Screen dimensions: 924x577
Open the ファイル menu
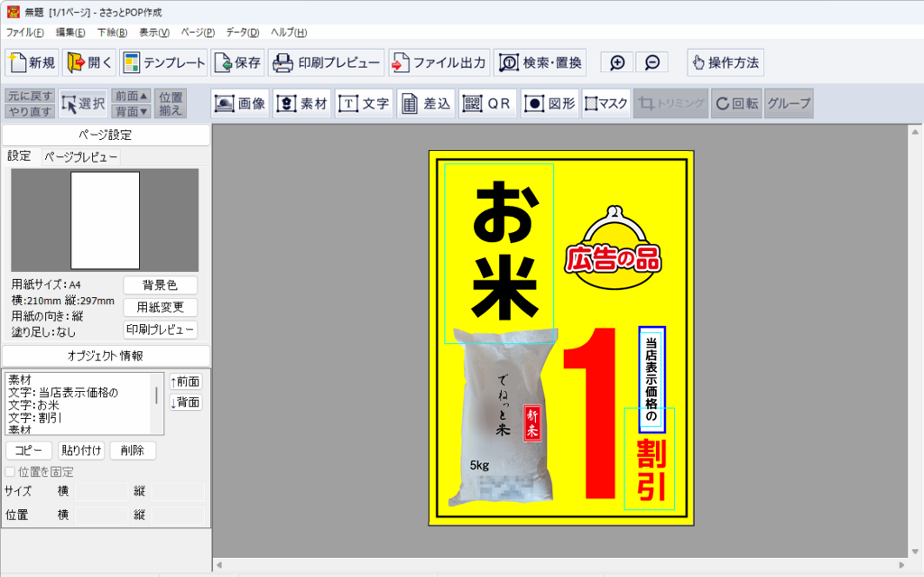pyautogui.click(x=24, y=33)
